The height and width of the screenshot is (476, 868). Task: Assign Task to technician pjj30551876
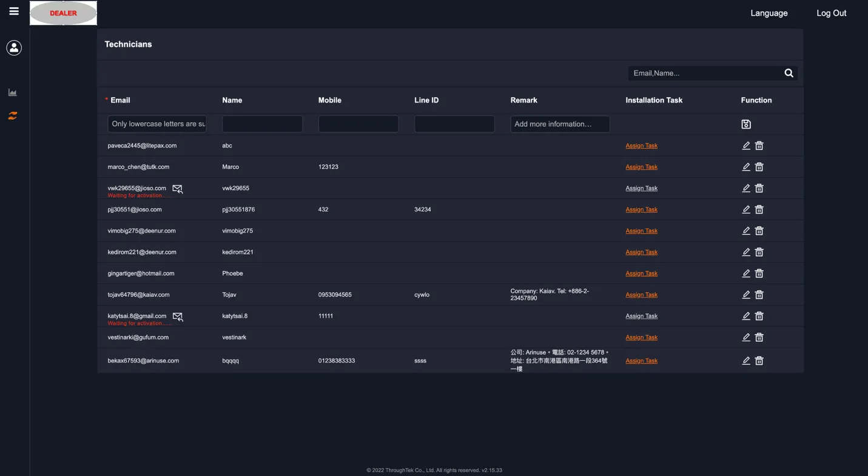(641, 209)
